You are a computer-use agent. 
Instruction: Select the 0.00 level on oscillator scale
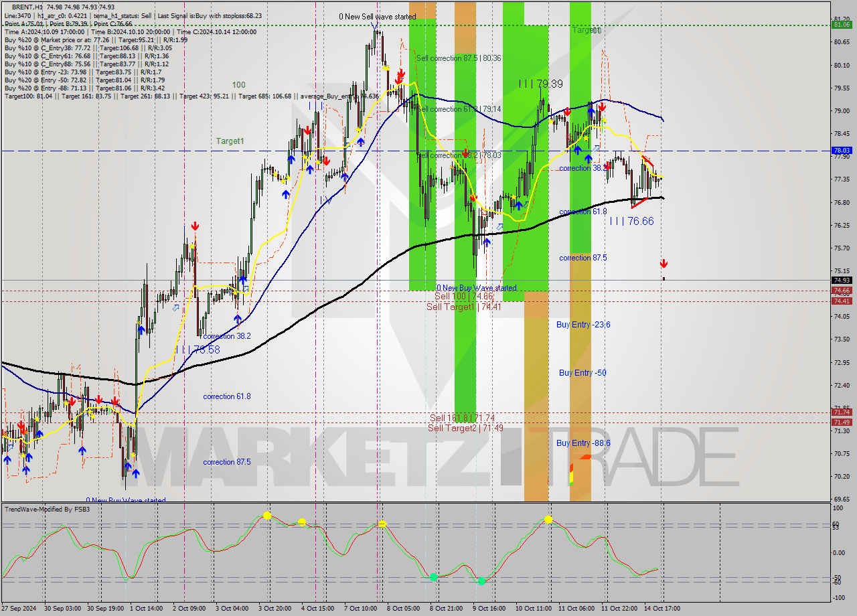point(840,552)
